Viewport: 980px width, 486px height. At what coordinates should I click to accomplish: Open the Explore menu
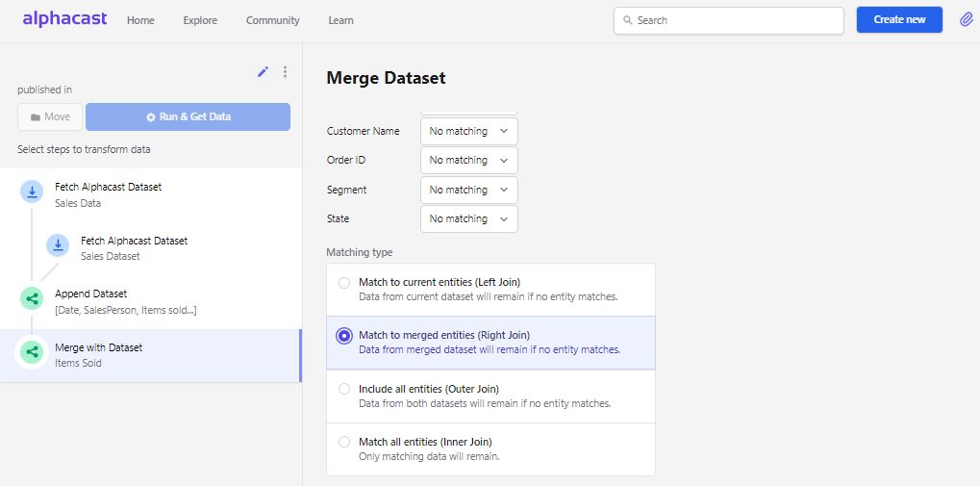[200, 20]
